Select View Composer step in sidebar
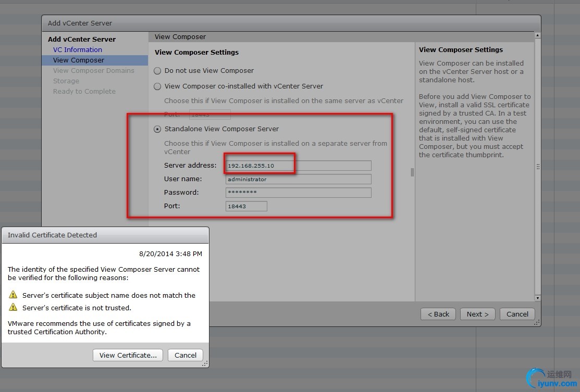This screenshot has width=580, height=392. [x=95, y=60]
